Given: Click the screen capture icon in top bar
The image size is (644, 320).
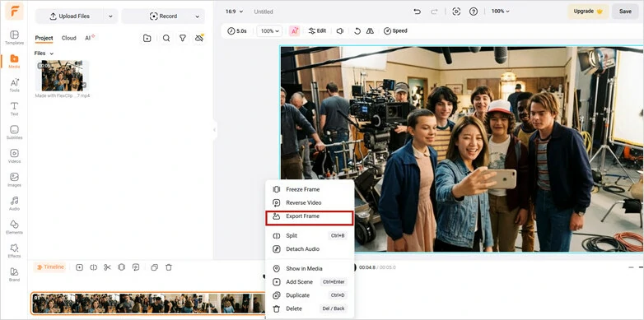Looking at the screenshot, I should pyautogui.click(x=456, y=12).
